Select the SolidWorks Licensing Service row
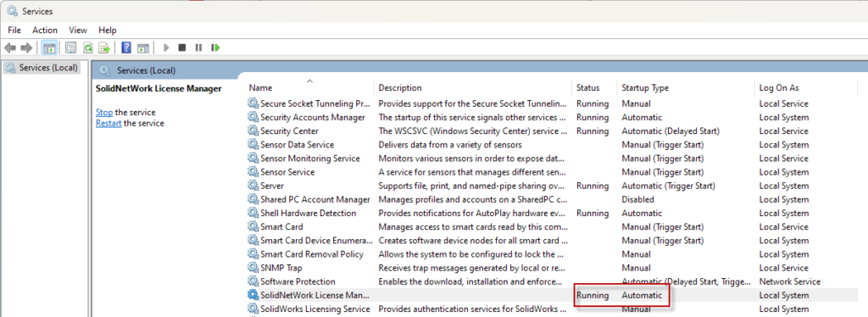This screenshot has width=868, height=317. pyautogui.click(x=551, y=309)
